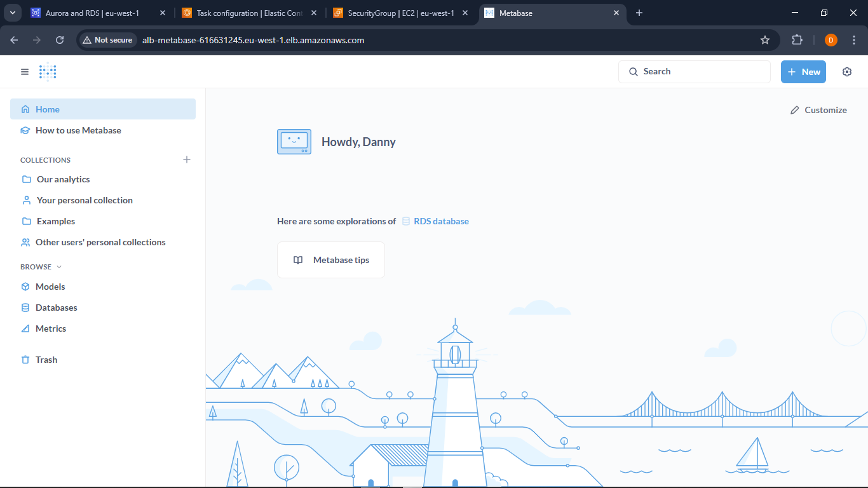Open the Metabase tips card

coord(331,260)
